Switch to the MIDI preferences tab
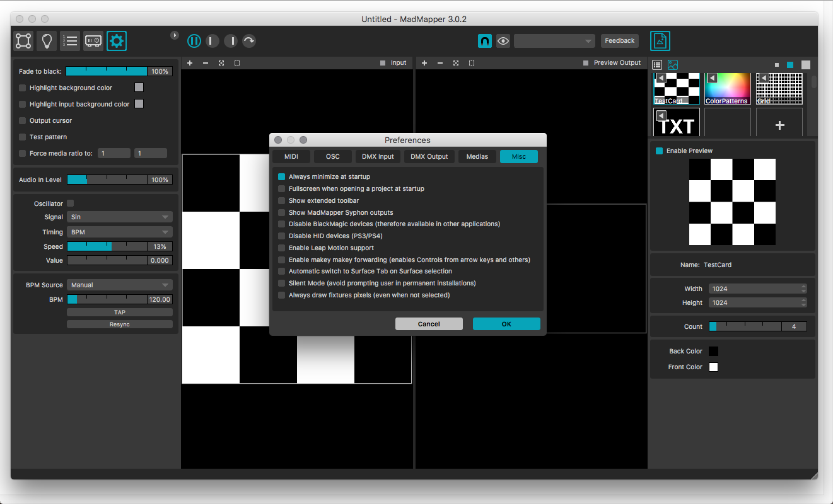The width and height of the screenshot is (833, 504). (x=291, y=156)
